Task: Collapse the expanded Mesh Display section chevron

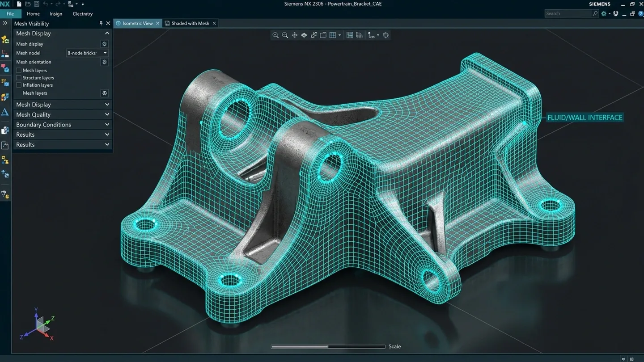Action: [107, 33]
